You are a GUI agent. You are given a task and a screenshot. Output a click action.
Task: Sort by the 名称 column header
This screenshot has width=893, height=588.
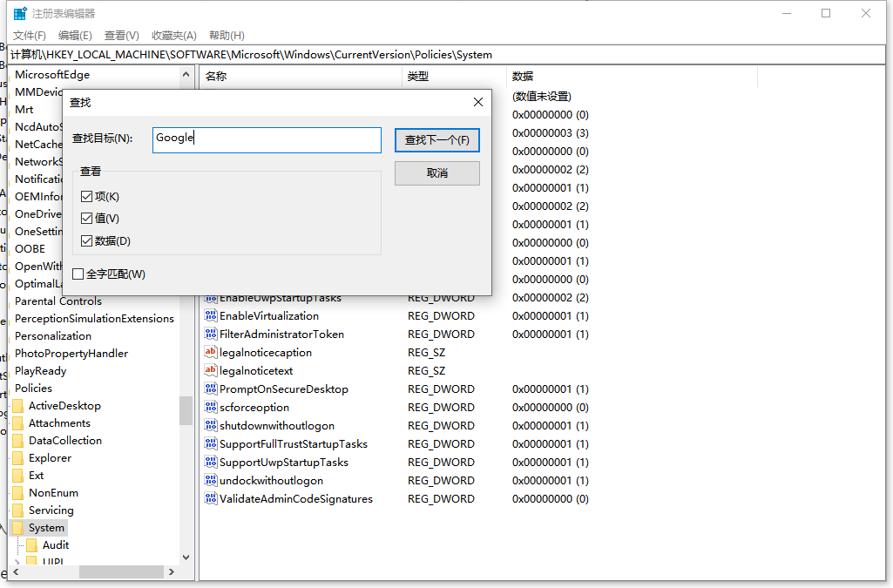301,77
